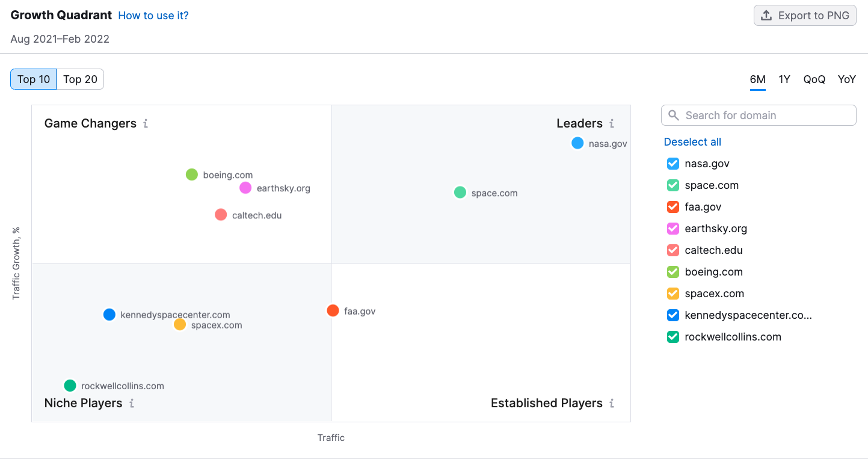Switch to QoQ comparison
Viewport: 868px width, 459px height.
tap(814, 79)
